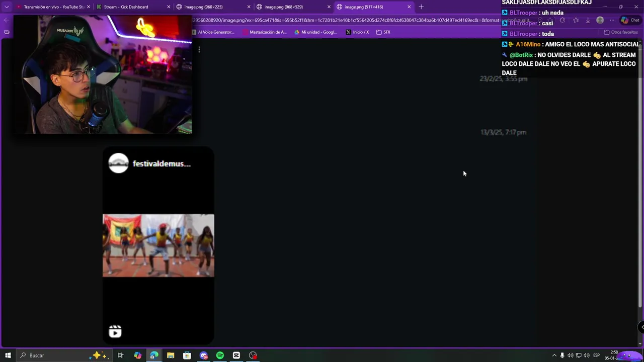Open Task View on the taskbar
The image size is (644, 362).
(x=121, y=355)
